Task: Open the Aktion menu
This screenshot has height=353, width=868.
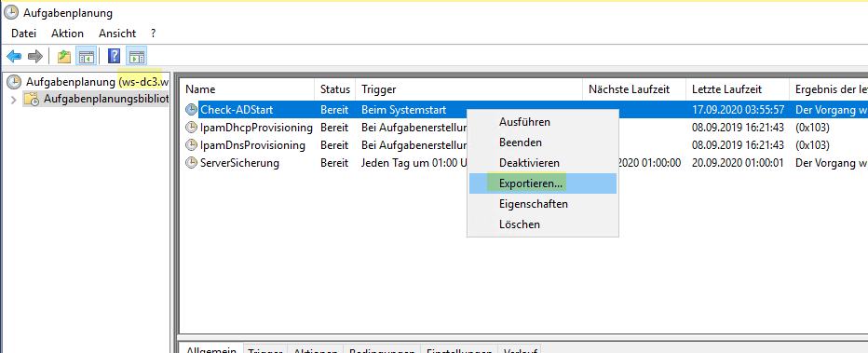Action: tap(68, 34)
